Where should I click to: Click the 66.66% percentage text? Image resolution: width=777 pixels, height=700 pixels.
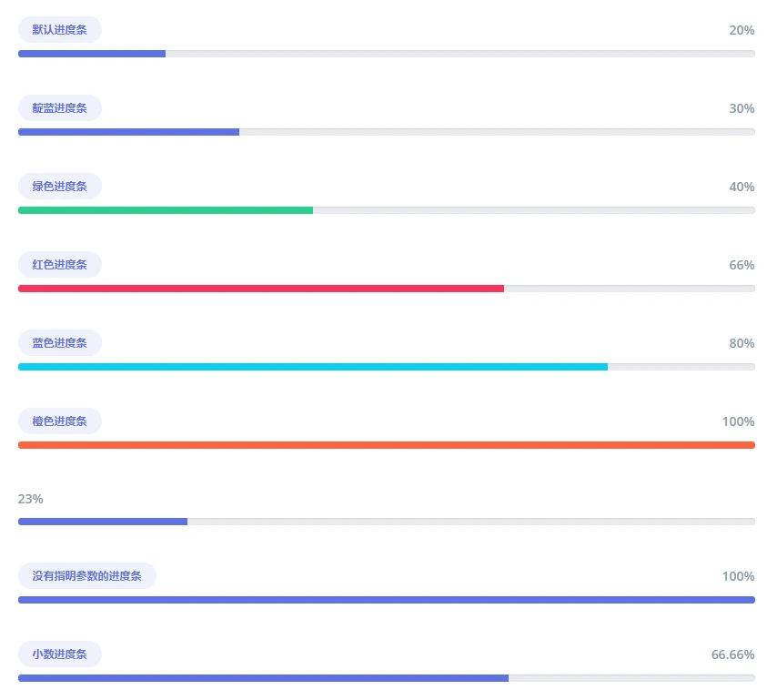732,654
